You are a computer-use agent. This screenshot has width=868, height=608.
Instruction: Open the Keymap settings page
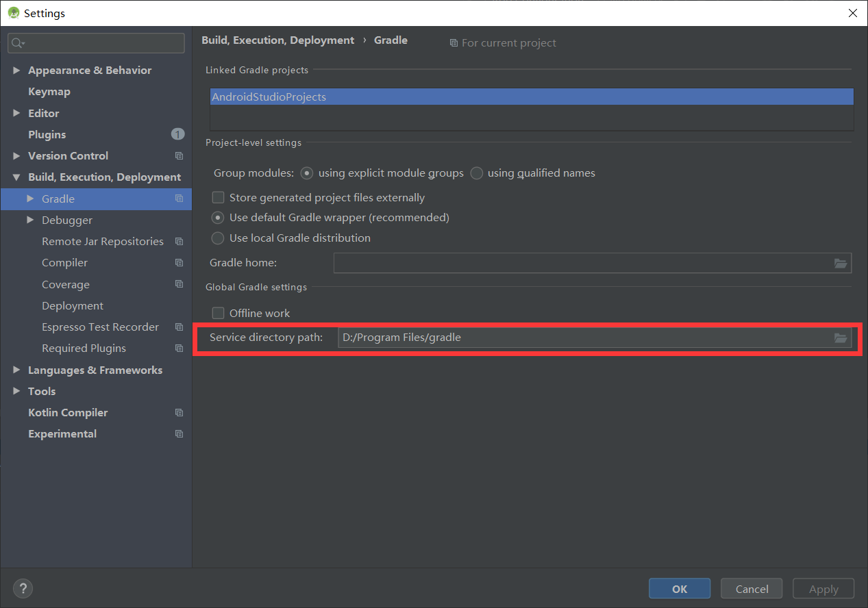tap(49, 92)
